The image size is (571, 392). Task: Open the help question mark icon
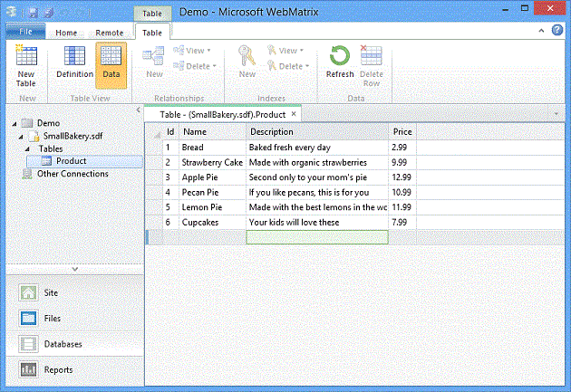pyautogui.click(x=561, y=31)
